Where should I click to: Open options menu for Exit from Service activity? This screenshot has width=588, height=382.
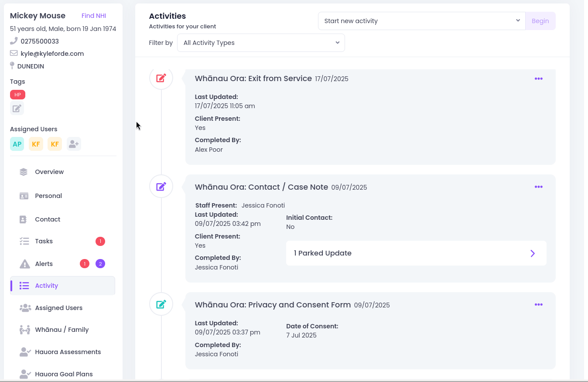coord(539,78)
